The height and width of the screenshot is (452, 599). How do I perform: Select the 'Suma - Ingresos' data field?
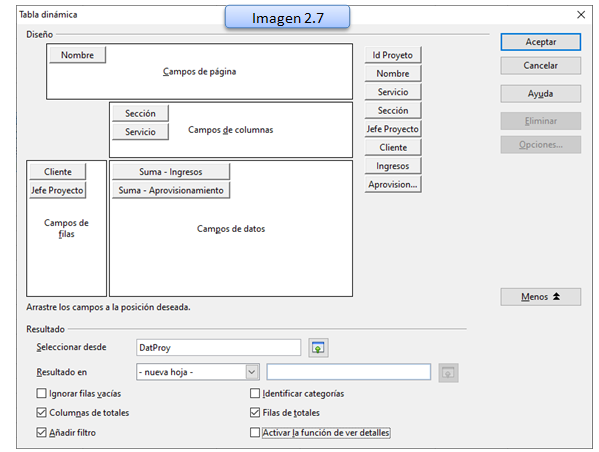click(x=171, y=172)
